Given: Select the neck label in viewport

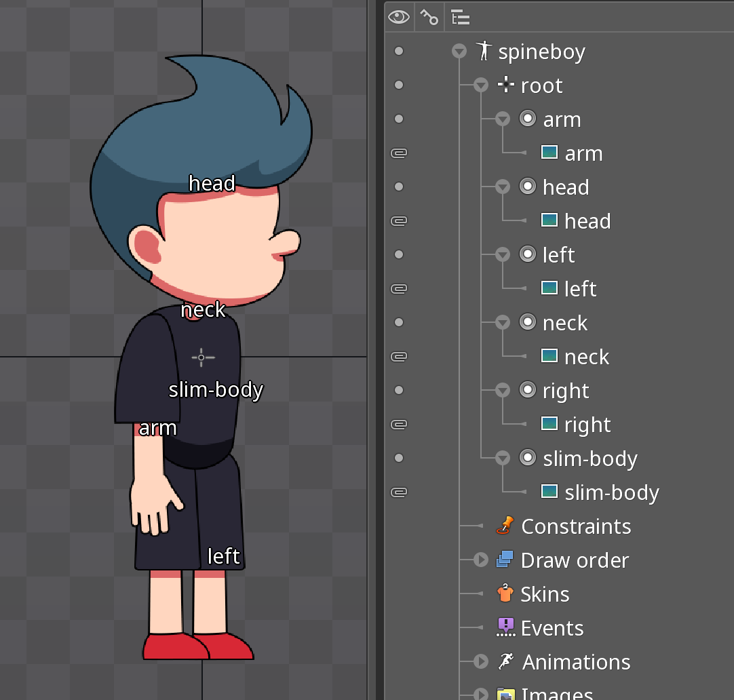Looking at the screenshot, I should click(x=203, y=310).
